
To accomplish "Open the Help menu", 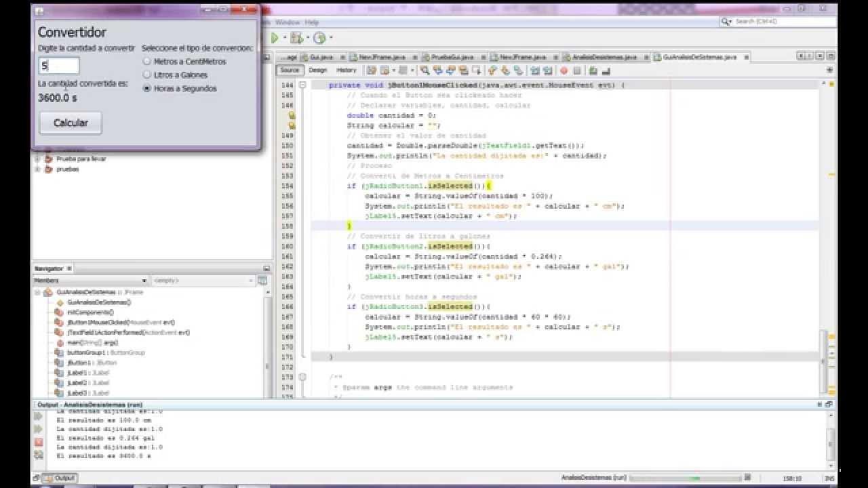I will 311,22.
